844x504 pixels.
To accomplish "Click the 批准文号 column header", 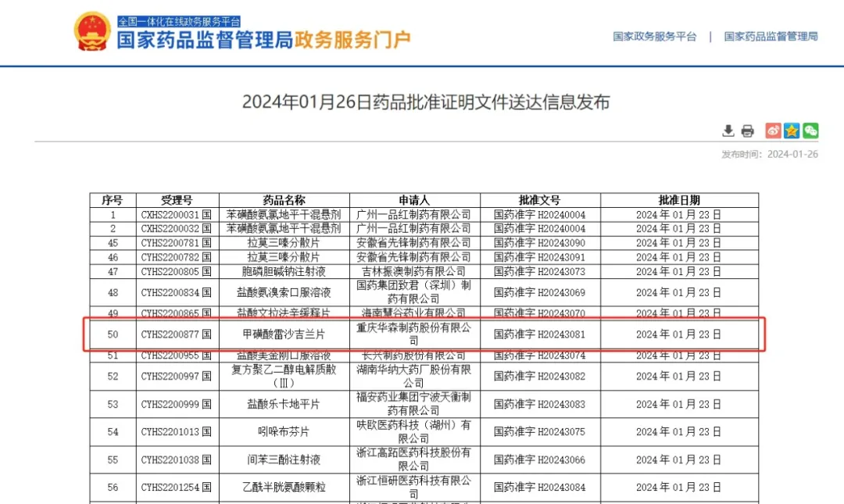I will pos(540,200).
